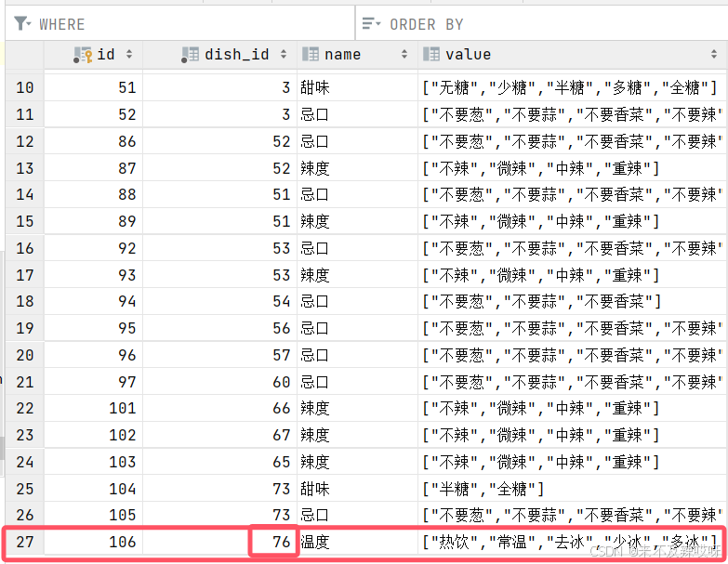Click id cell with value 106
Viewport: 728px width, 564px height.
click(x=93, y=542)
